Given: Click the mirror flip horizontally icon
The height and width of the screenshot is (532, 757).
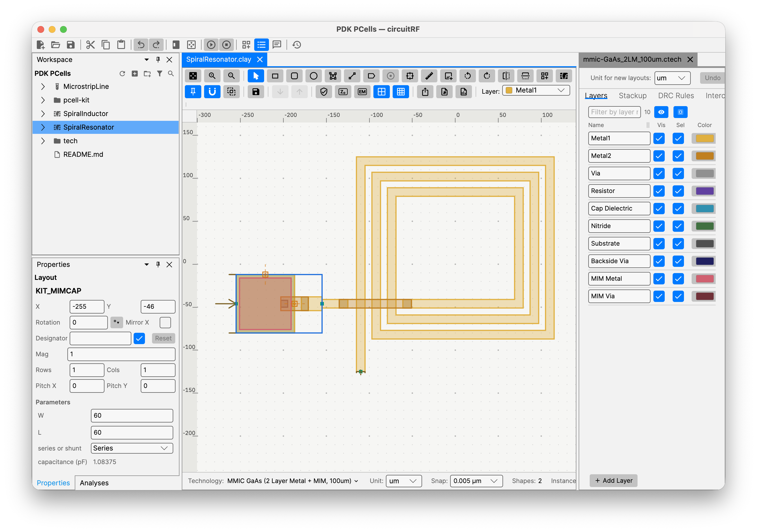Looking at the screenshot, I should tap(506, 76).
